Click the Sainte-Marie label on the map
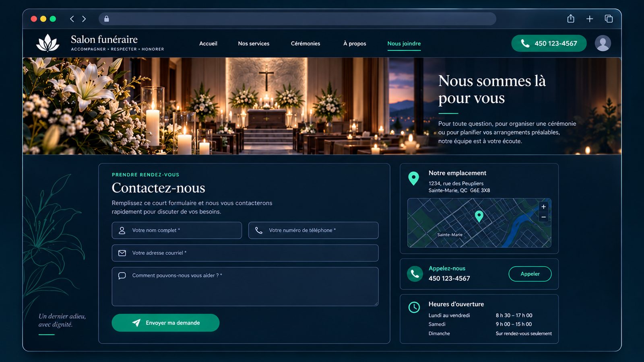This screenshot has height=362, width=644. (450, 234)
